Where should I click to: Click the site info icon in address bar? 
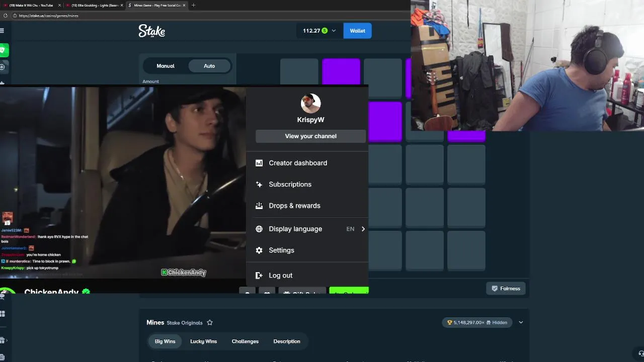point(15,16)
